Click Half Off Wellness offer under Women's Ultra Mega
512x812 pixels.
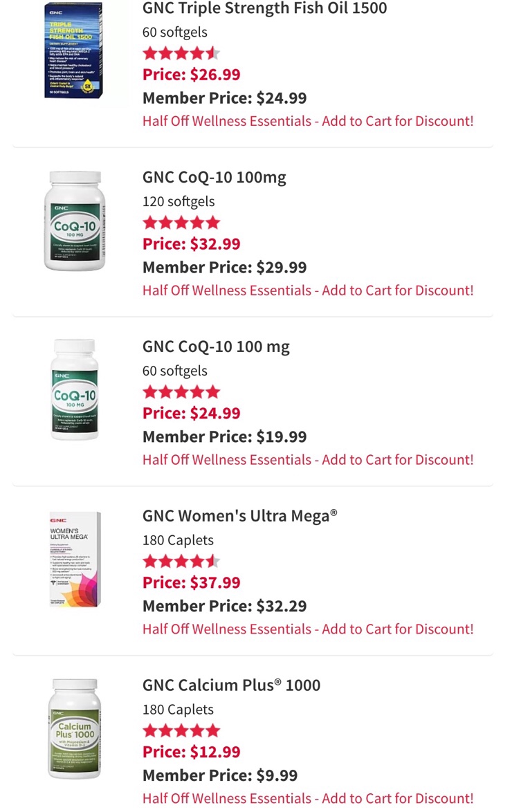pyautogui.click(x=308, y=629)
